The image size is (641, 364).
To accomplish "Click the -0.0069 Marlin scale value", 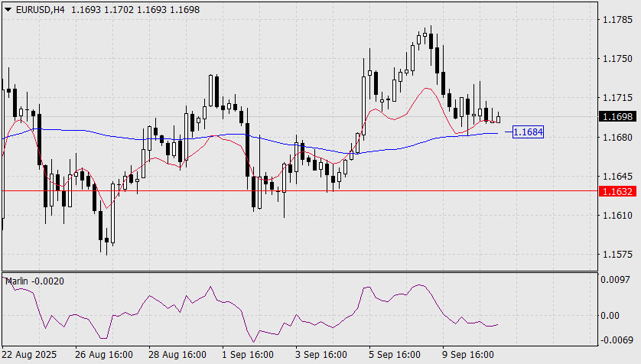I will point(617,340).
